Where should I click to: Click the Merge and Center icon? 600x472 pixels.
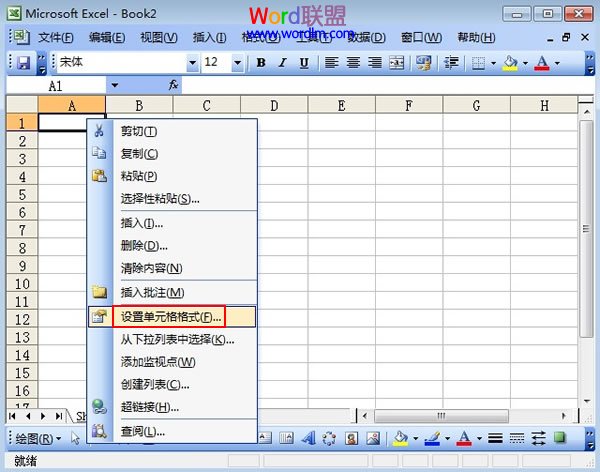396,62
